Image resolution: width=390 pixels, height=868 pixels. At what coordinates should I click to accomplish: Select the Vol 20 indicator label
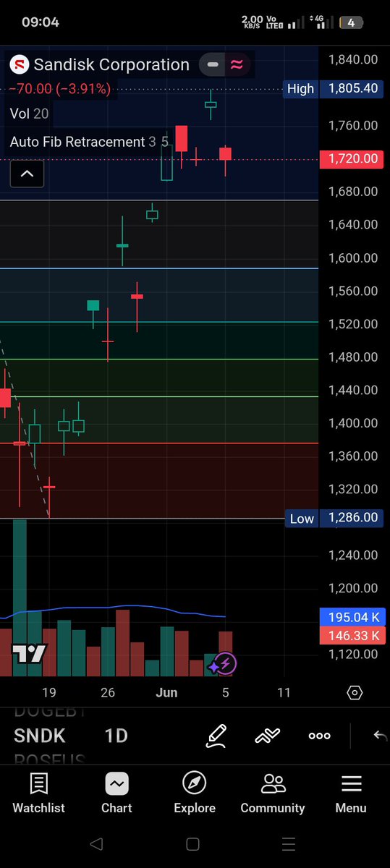coord(30,114)
